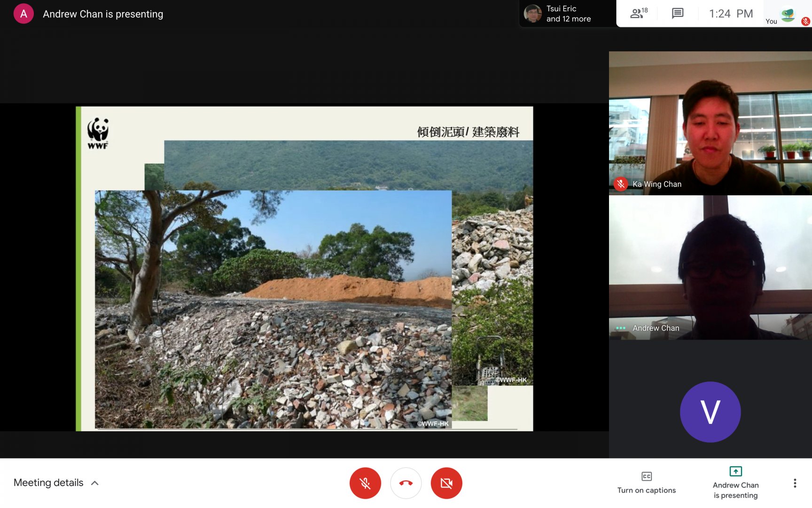Click the pink A presenter avatar
Screen dimensions: 812x508
[x=23, y=14]
